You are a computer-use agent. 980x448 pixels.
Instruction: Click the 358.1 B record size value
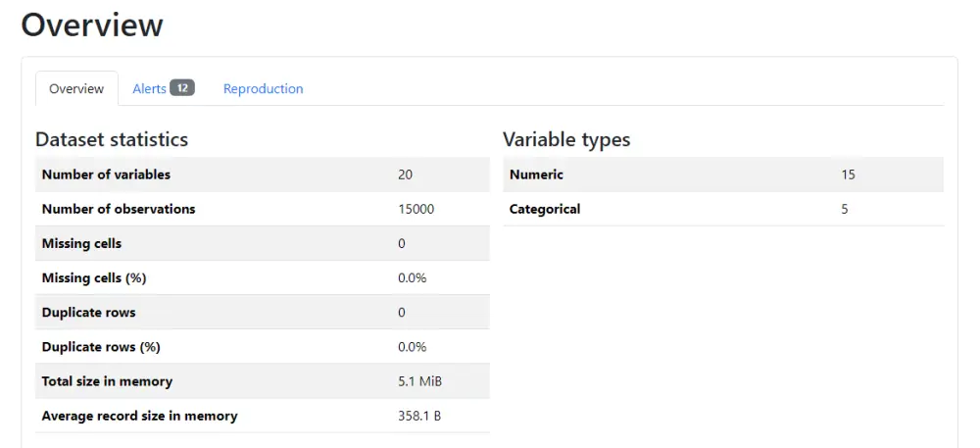point(419,416)
